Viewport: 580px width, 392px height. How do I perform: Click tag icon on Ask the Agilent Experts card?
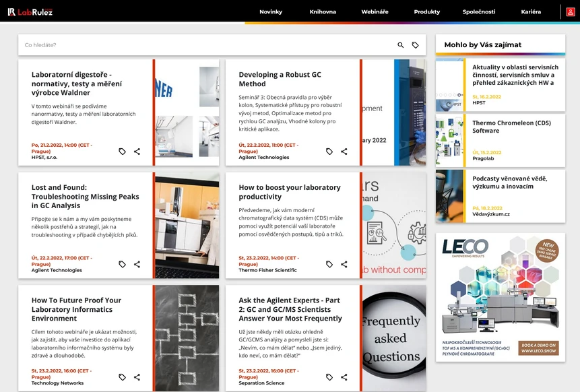click(x=329, y=377)
